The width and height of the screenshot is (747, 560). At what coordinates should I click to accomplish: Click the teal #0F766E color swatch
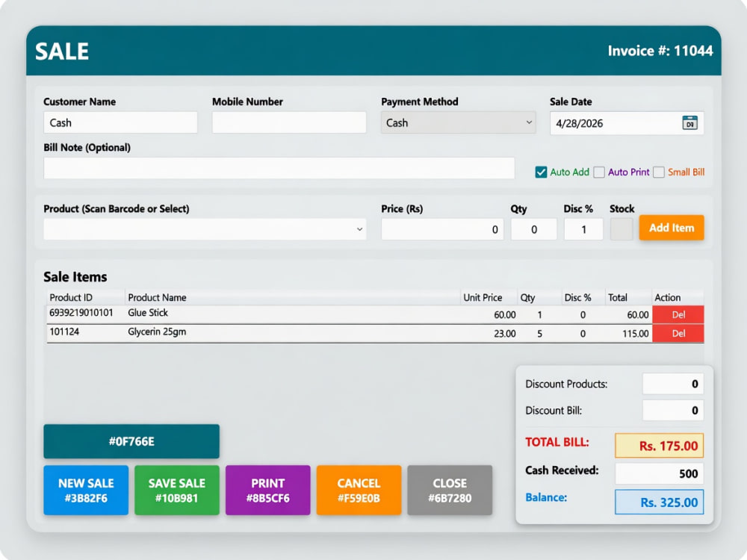pos(131,441)
